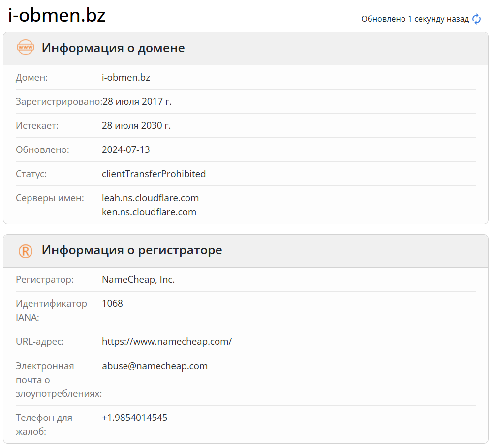Click the ken.ns.cloudflare.com name server
This screenshot has height=448, width=495.
pyautogui.click(x=149, y=212)
